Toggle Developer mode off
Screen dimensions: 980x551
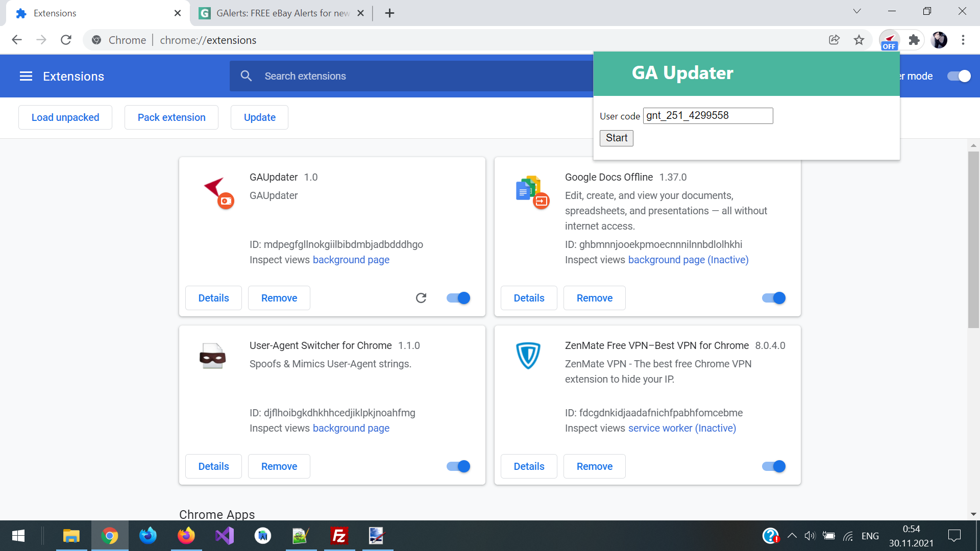[959, 76]
